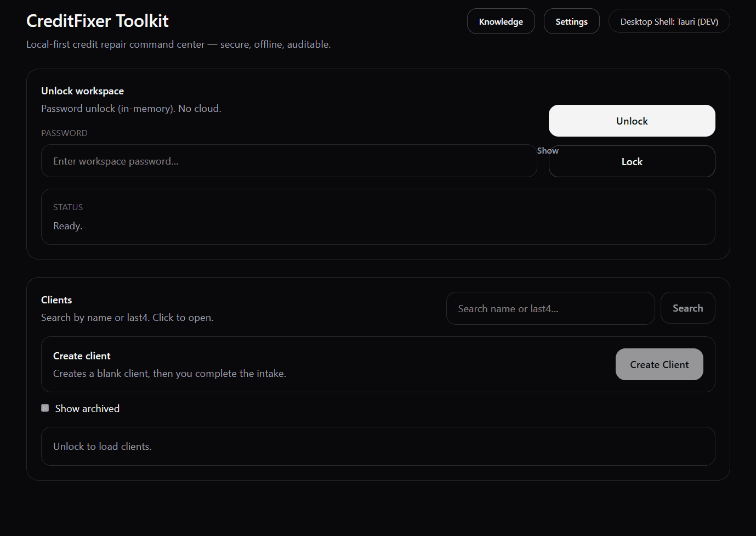Click the 'Create client' card heading
The image size is (756, 536).
82,356
